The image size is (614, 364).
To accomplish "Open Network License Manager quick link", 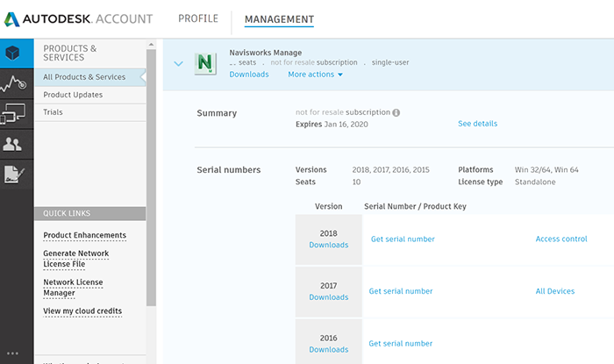I will point(73,288).
